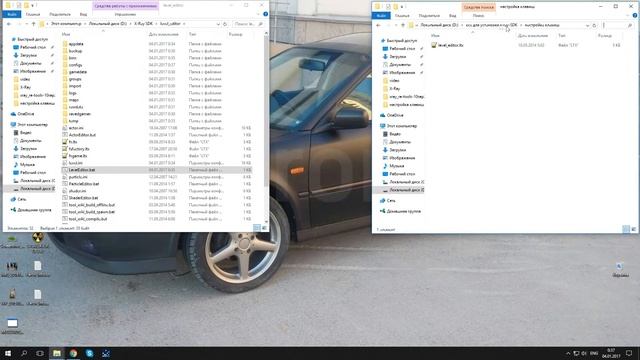Image resolution: width=640 pixels, height=360 pixels.
Task: Select ShaderEditor.bat batch file icon
Action: coord(65,198)
